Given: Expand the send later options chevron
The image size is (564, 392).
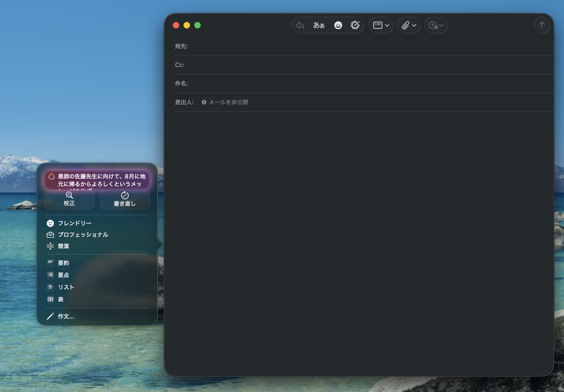Looking at the screenshot, I should (x=441, y=25).
